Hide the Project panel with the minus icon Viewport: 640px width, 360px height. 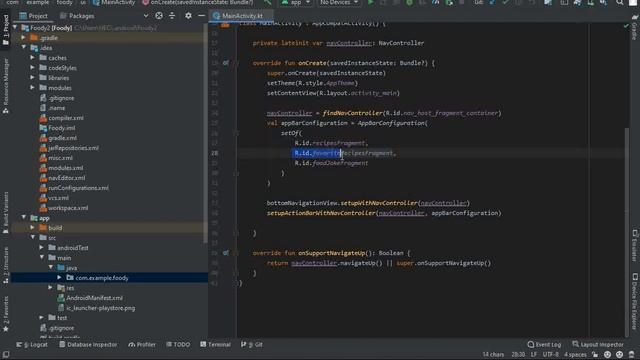[x=201, y=16]
